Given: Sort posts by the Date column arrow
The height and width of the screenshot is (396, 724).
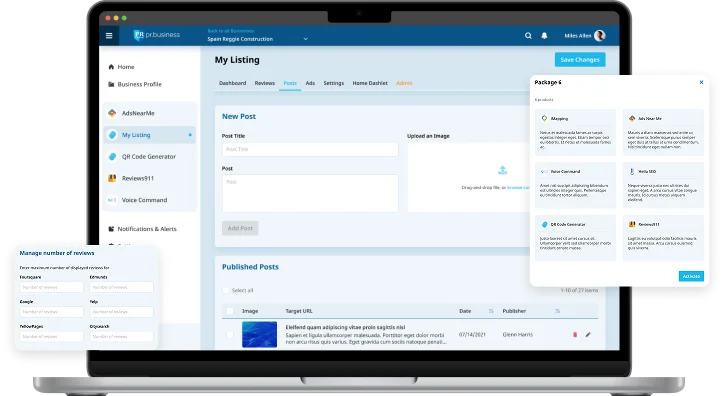Looking at the screenshot, I should tap(491, 311).
